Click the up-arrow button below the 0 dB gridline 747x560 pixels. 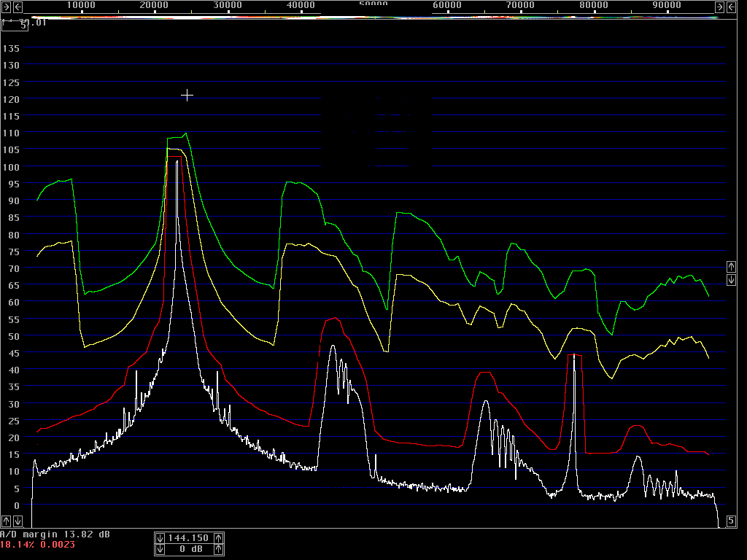(x=6, y=521)
